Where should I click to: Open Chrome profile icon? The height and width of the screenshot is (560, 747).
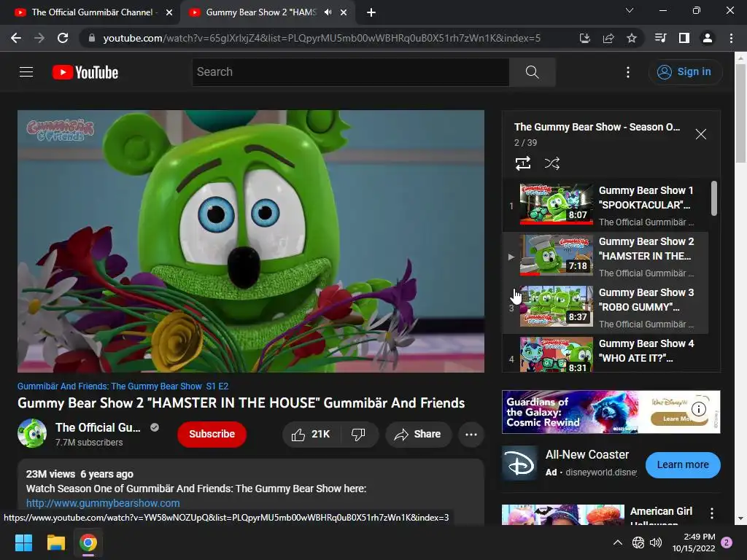708,38
